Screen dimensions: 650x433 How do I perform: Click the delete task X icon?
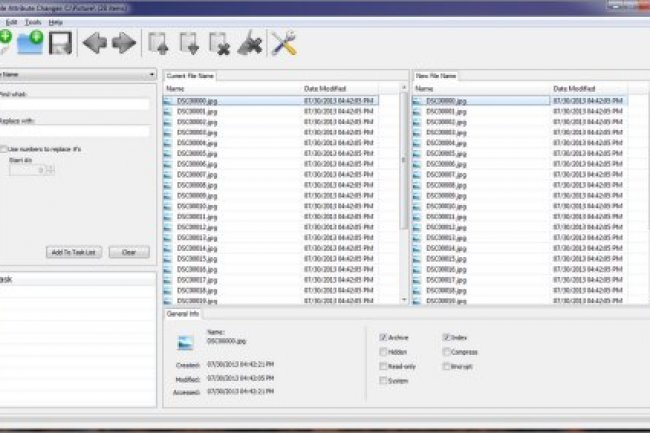tap(219, 43)
